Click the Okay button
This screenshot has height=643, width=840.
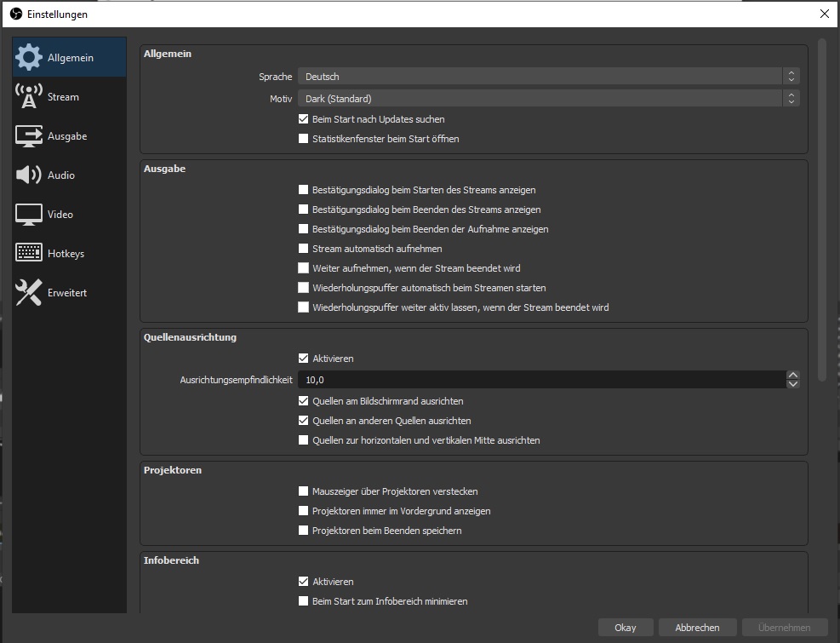pyautogui.click(x=626, y=628)
